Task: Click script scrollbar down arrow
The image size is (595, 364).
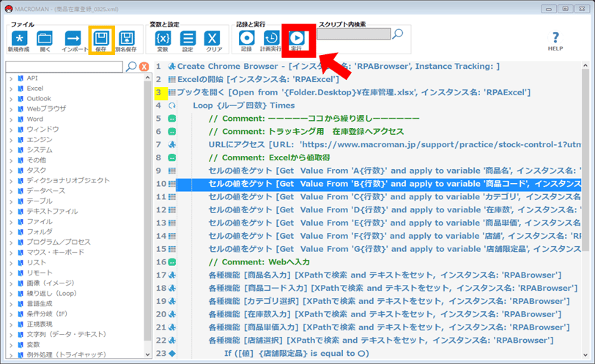Action: tap(585, 355)
